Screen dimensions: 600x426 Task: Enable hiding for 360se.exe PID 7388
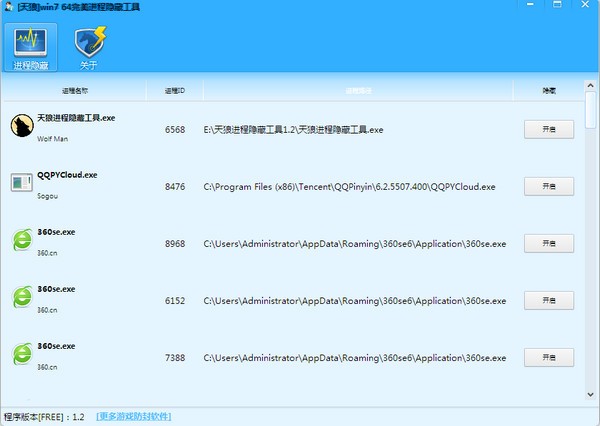(549, 357)
